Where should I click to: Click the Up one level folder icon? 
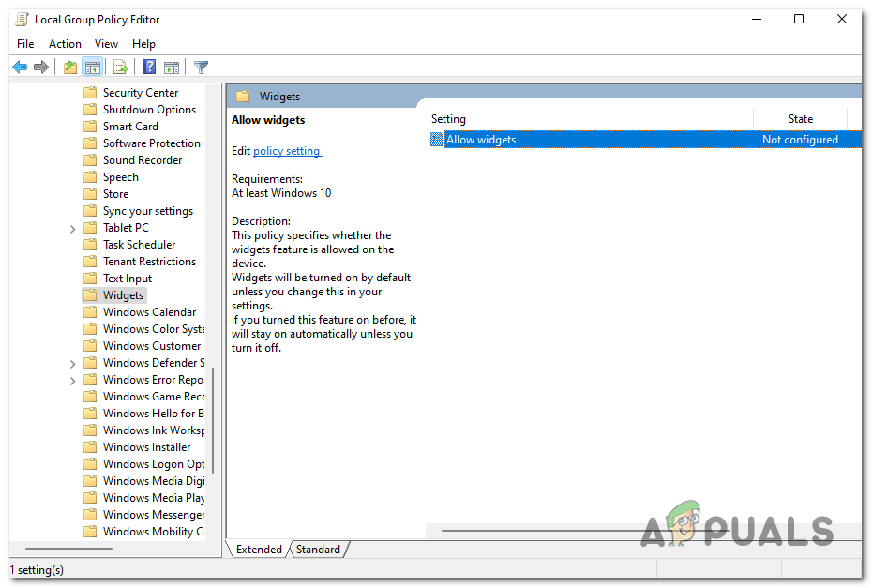pyautogui.click(x=70, y=68)
